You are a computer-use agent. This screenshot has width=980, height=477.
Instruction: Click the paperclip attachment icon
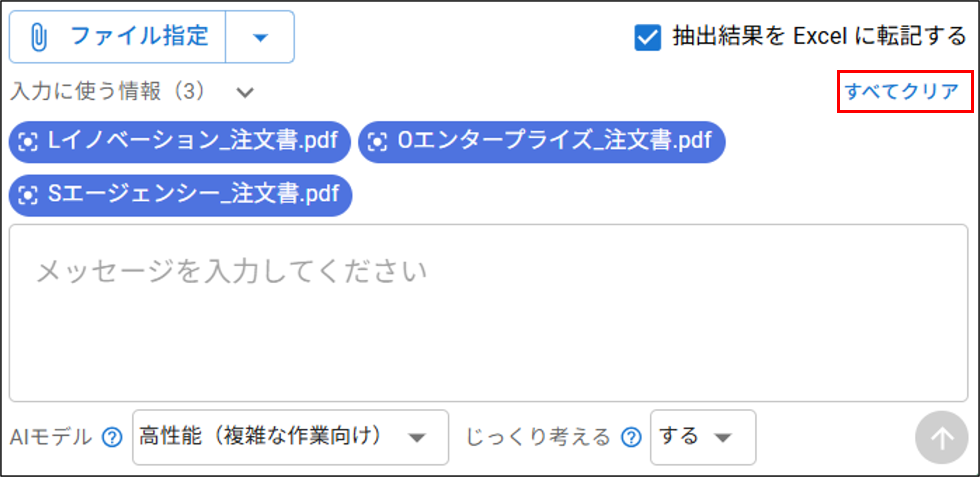coord(39,38)
